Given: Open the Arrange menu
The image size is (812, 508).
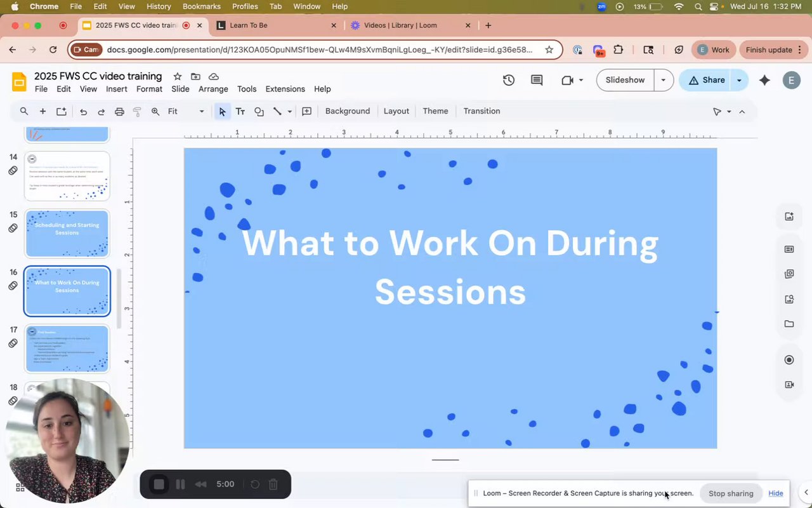Looking at the screenshot, I should click(x=213, y=89).
